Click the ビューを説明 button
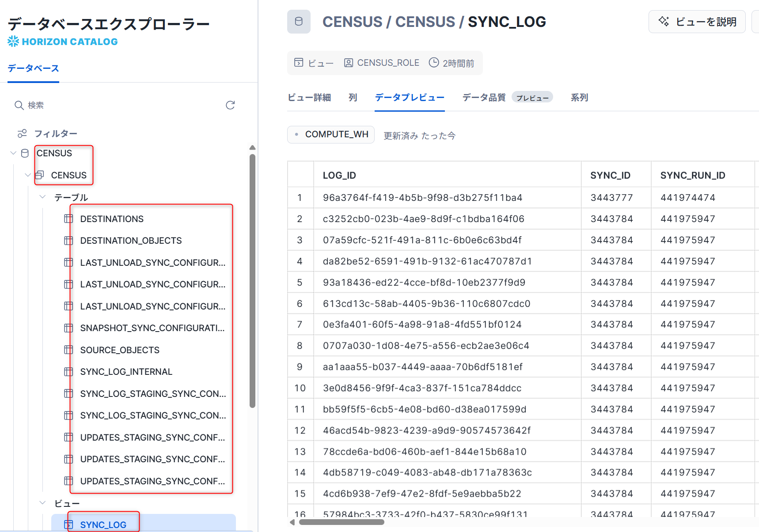The height and width of the screenshot is (532, 759). [697, 22]
